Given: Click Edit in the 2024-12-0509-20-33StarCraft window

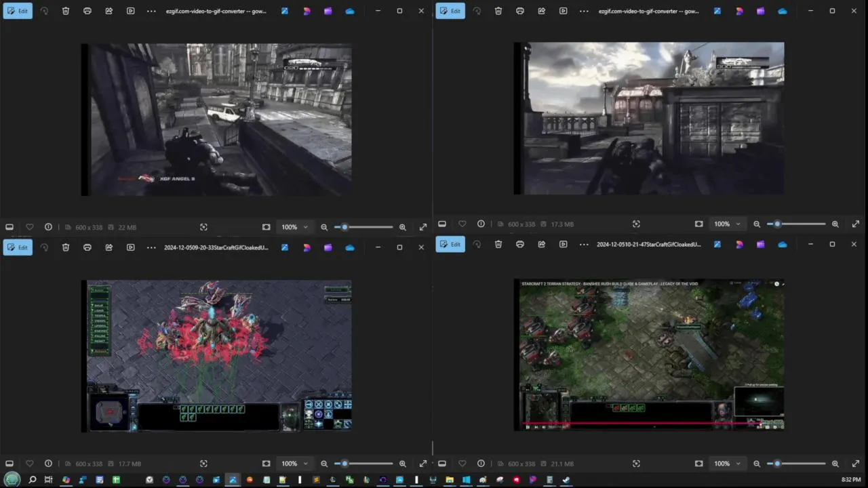Looking at the screenshot, I should [18, 247].
